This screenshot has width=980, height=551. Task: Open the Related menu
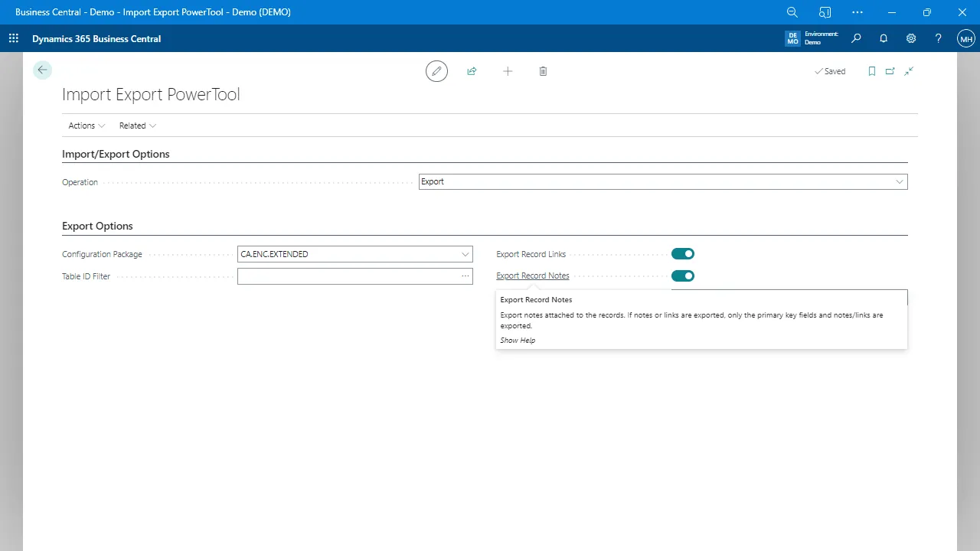pyautogui.click(x=137, y=126)
